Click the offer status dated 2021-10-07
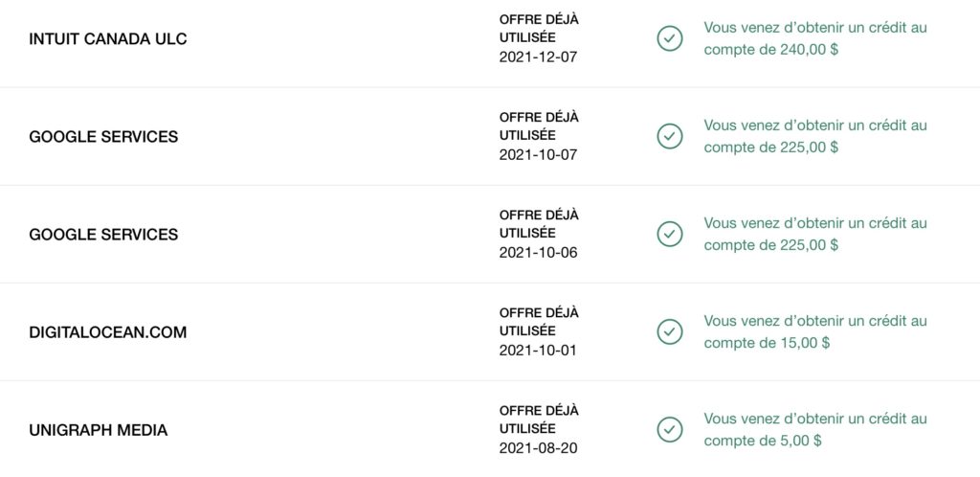This screenshot has height=477, width=980. coord(539,136)
